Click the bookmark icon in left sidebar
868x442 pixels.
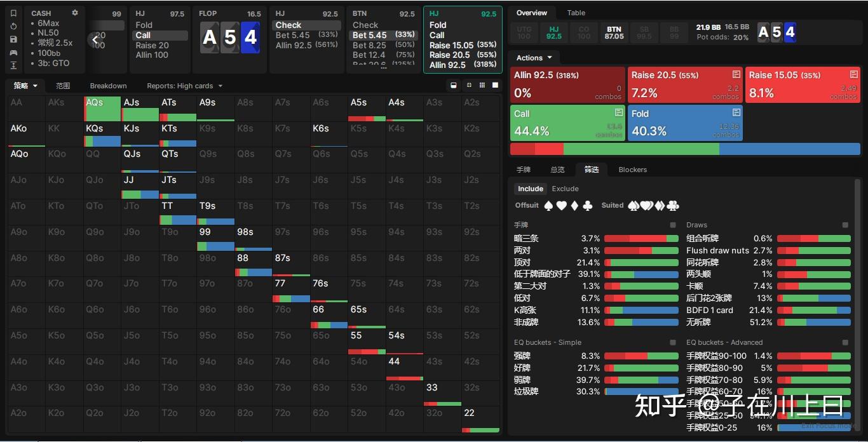13,13
